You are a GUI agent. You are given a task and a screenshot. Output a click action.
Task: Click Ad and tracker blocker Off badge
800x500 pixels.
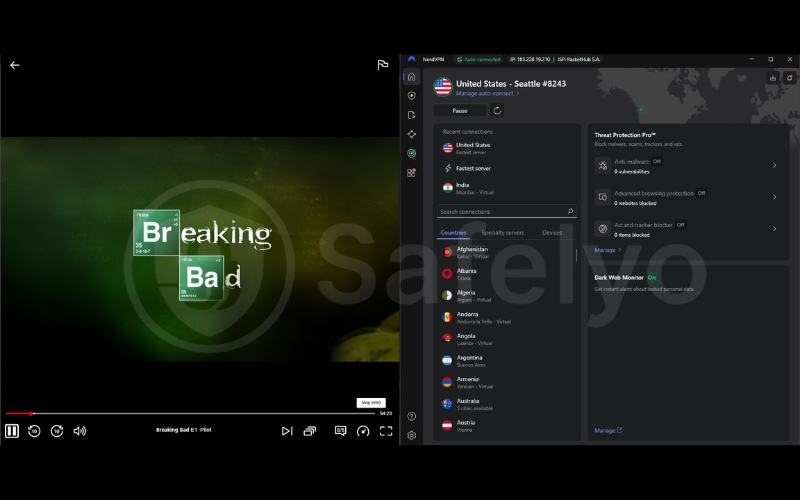point(680,224)
